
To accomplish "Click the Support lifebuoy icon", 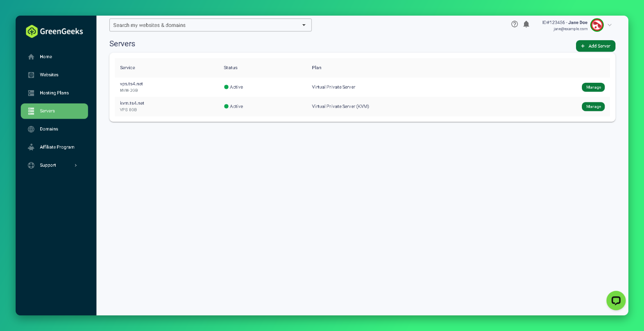I will click(31, 165).
